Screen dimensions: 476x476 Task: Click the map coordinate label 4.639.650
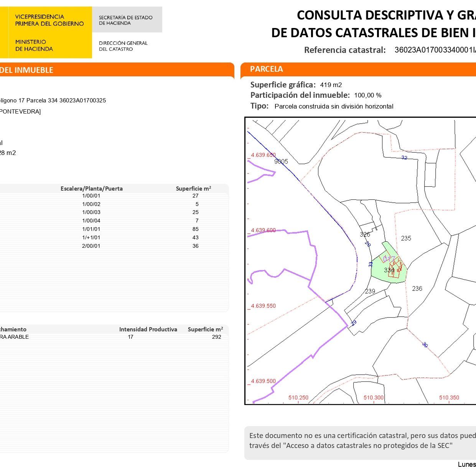tap(264, 155)
